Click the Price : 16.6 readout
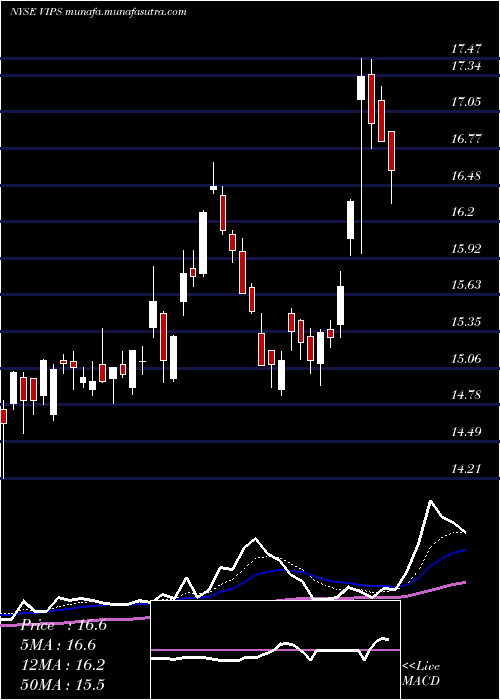This screenshot has height=700, width=500. (63, 625)
